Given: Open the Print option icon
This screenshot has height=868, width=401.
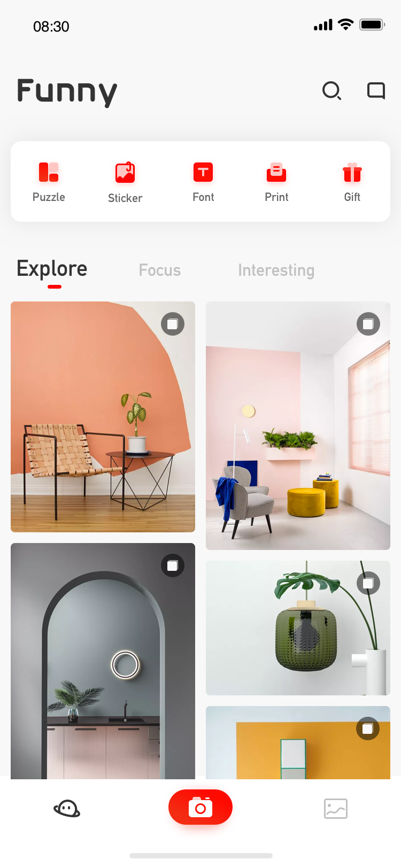Looking at the screenshot, I should (x=276, y=172).
